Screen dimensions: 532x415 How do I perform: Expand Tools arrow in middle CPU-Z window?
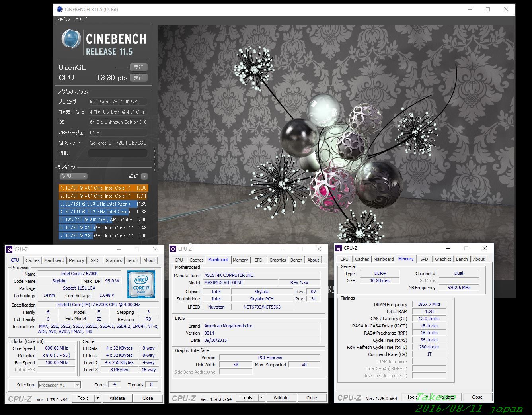(x=262, y=398)
